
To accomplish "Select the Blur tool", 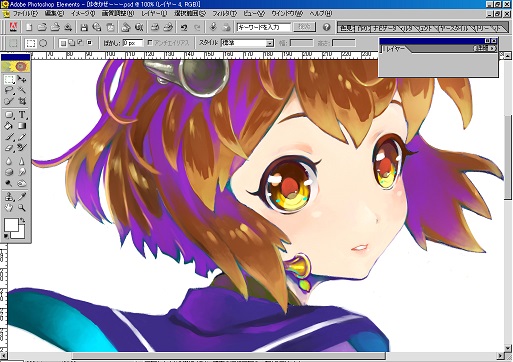I will click(9, 162).
